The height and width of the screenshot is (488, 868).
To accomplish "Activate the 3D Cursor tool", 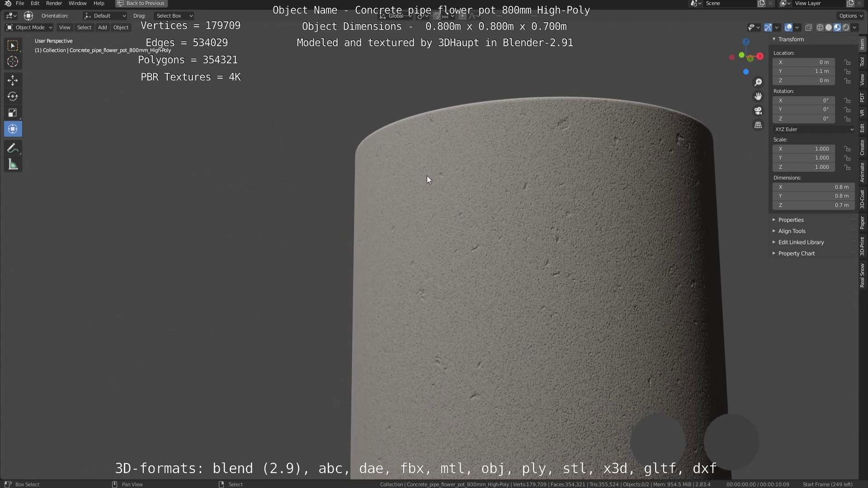I will pos(13,61).
